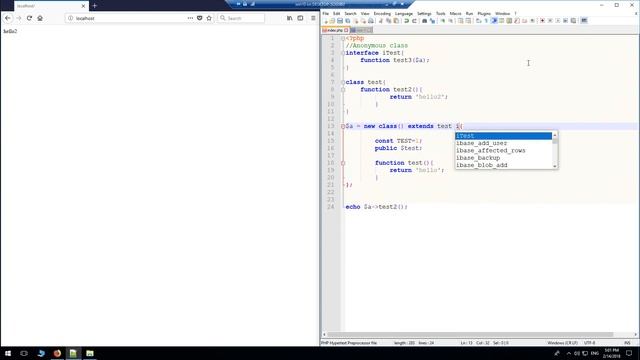Open Firefox page actions three-dot menu
Viewport: 640px width, 360px height.
190,18
